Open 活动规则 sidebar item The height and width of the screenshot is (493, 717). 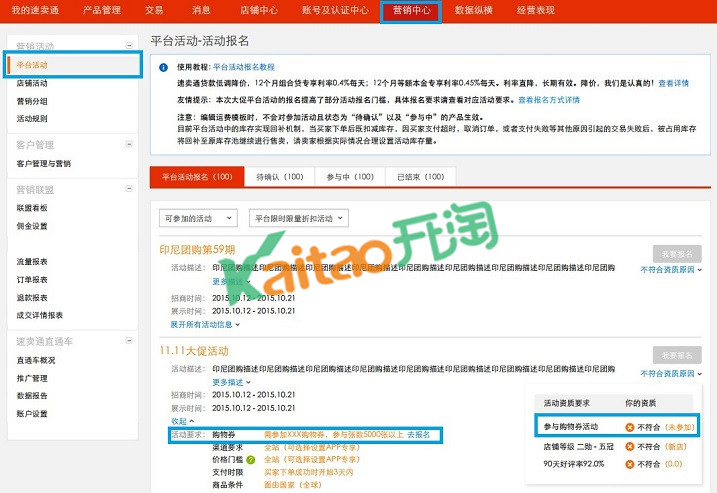coord(32,118)
